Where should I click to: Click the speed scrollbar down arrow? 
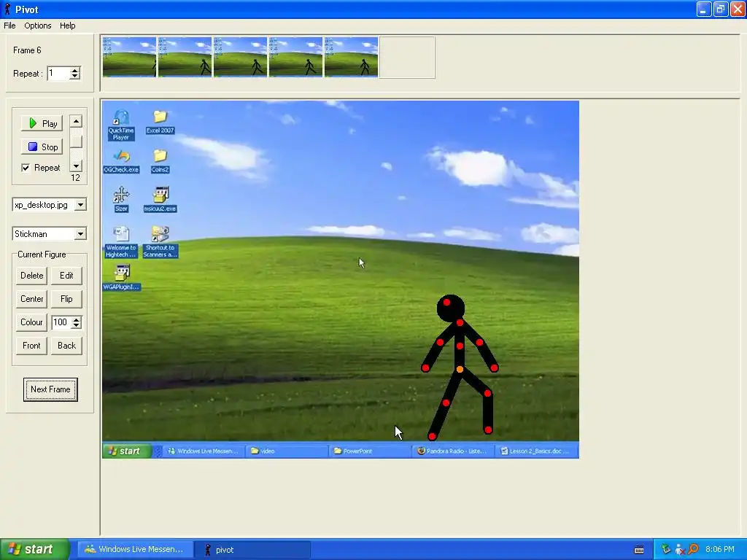tap(76, 166)
